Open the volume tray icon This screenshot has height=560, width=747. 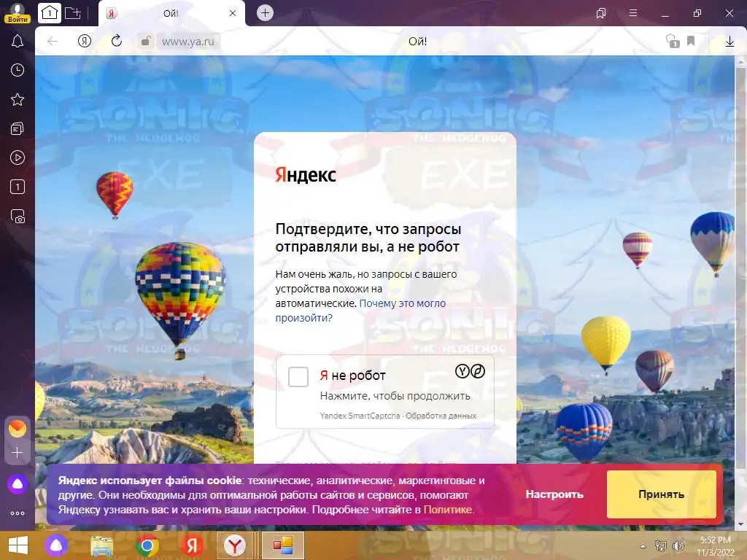click(x=678, y=546)
